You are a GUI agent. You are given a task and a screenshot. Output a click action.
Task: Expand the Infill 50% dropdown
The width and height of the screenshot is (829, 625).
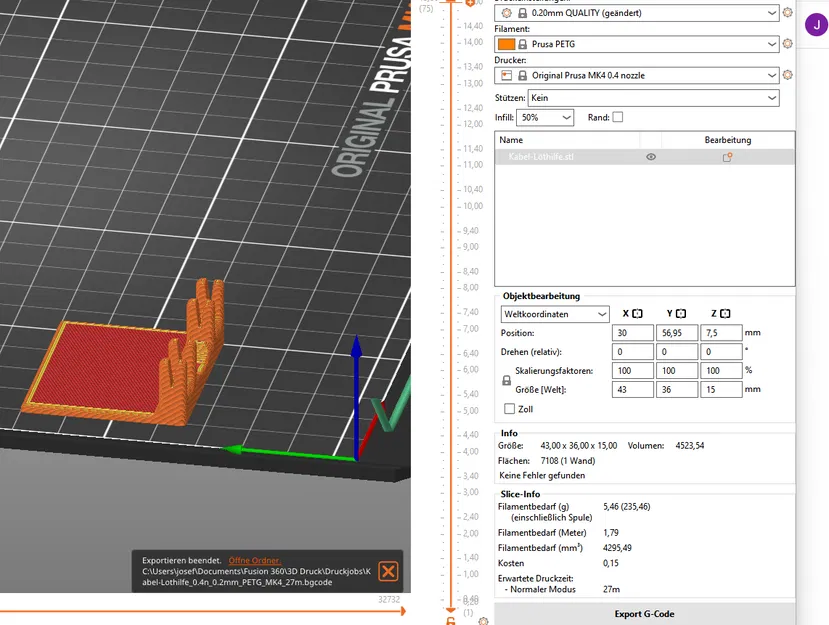[x=545, y=117]
